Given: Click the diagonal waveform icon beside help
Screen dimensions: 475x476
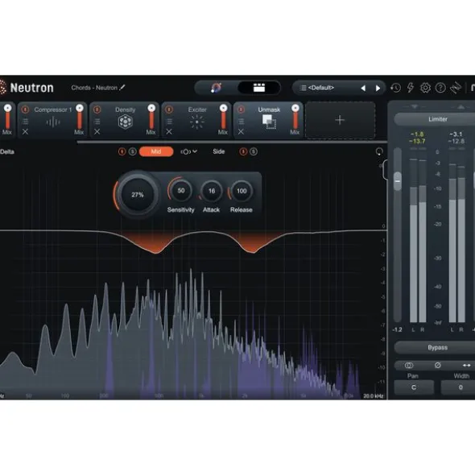Looking at the screenshot, I should pos(456,88).
